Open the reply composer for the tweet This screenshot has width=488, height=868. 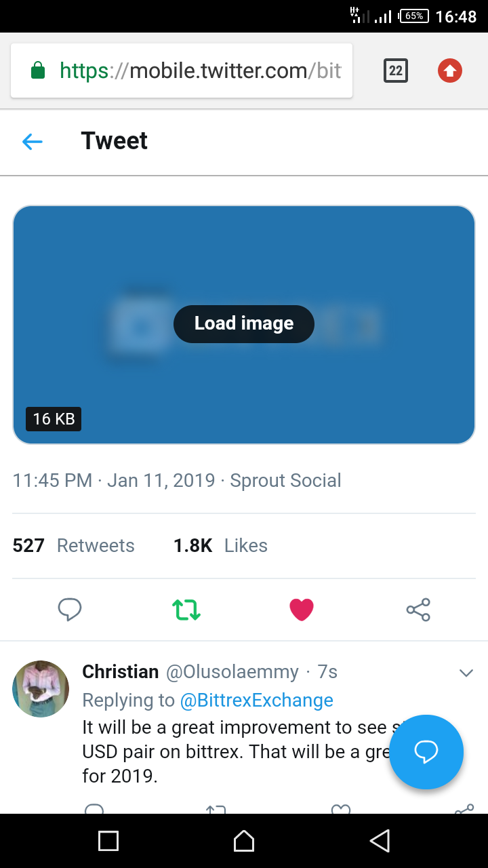tap(70, 609)
